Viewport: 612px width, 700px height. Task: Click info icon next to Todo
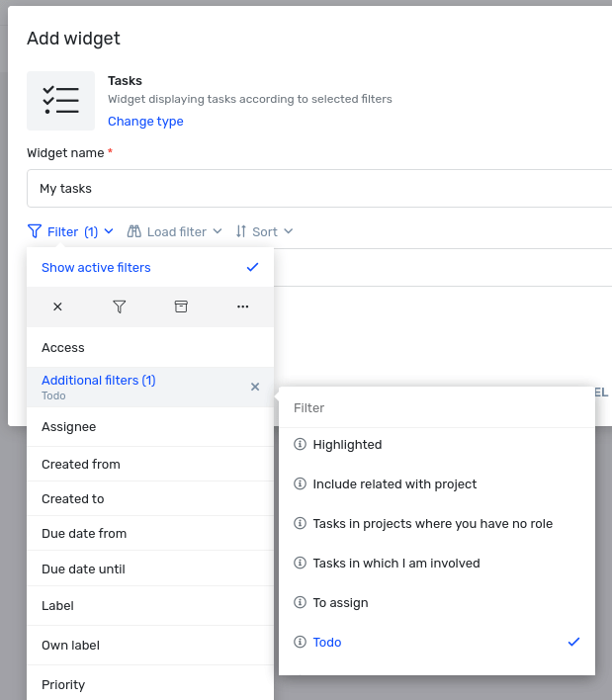click(300, 642)
